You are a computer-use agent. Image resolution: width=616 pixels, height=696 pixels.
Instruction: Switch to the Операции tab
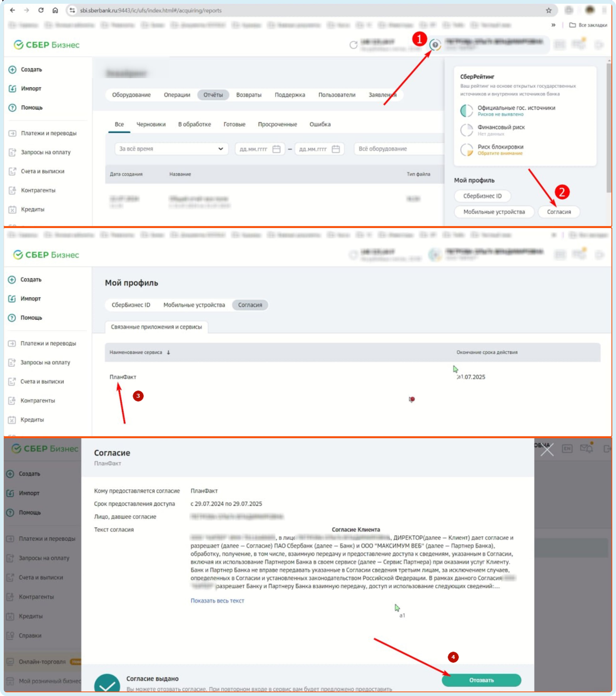177,95
